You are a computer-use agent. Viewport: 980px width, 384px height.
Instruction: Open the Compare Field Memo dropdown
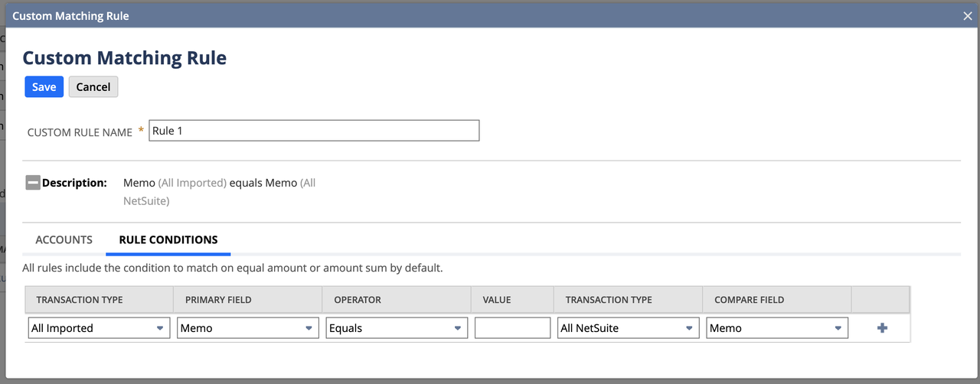(777, 328)
